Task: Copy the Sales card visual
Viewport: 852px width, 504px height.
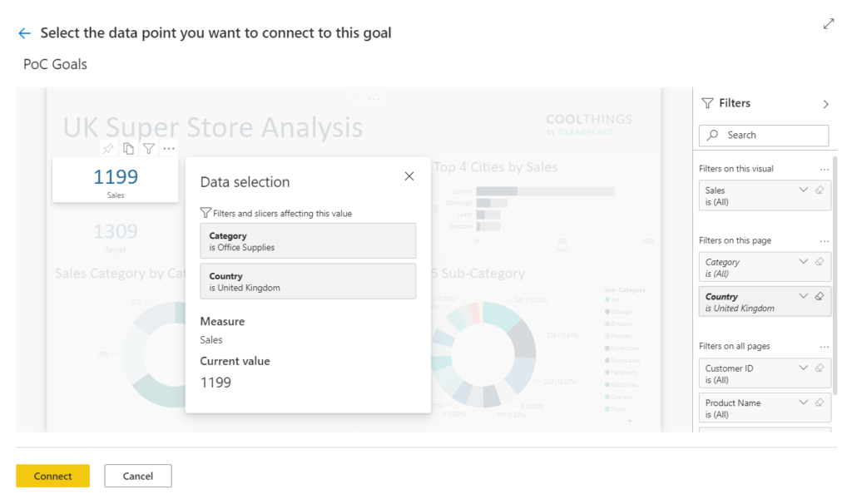Action: (128, 148)
